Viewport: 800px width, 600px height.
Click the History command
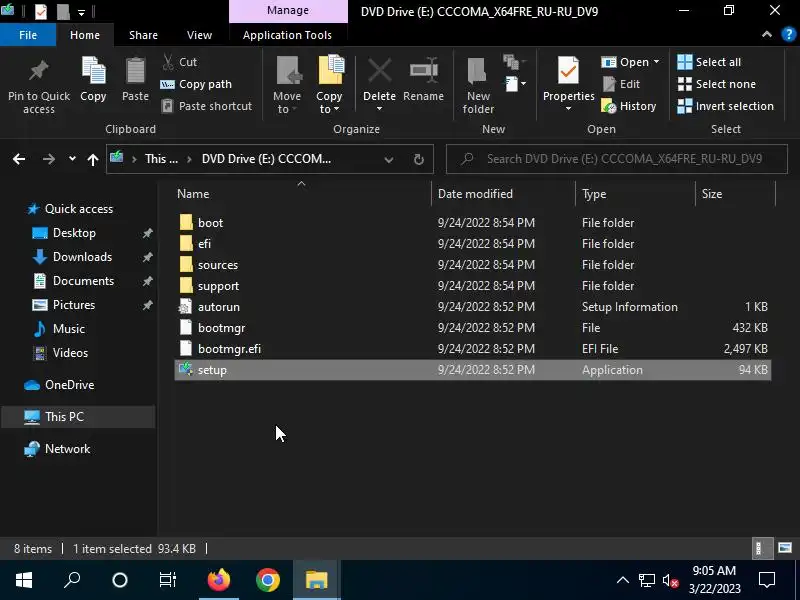click(629, 106)
